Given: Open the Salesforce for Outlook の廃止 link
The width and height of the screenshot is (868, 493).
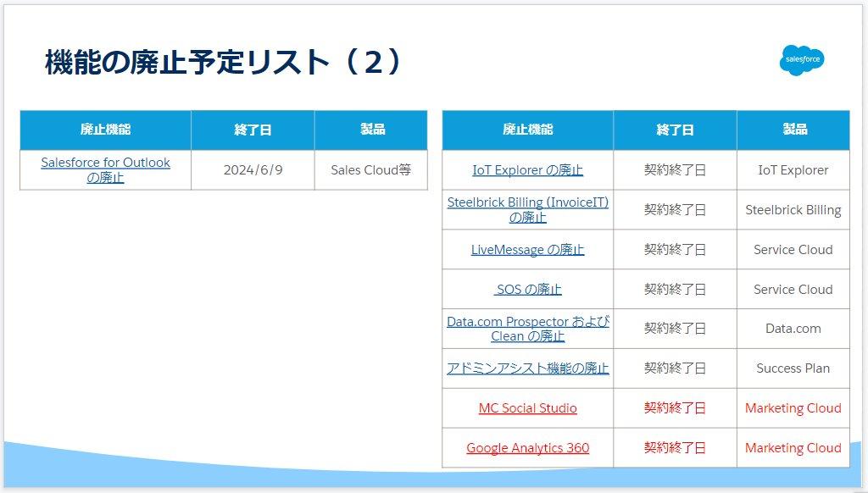Looking at the screenshot, I should [x=105, y=170].
